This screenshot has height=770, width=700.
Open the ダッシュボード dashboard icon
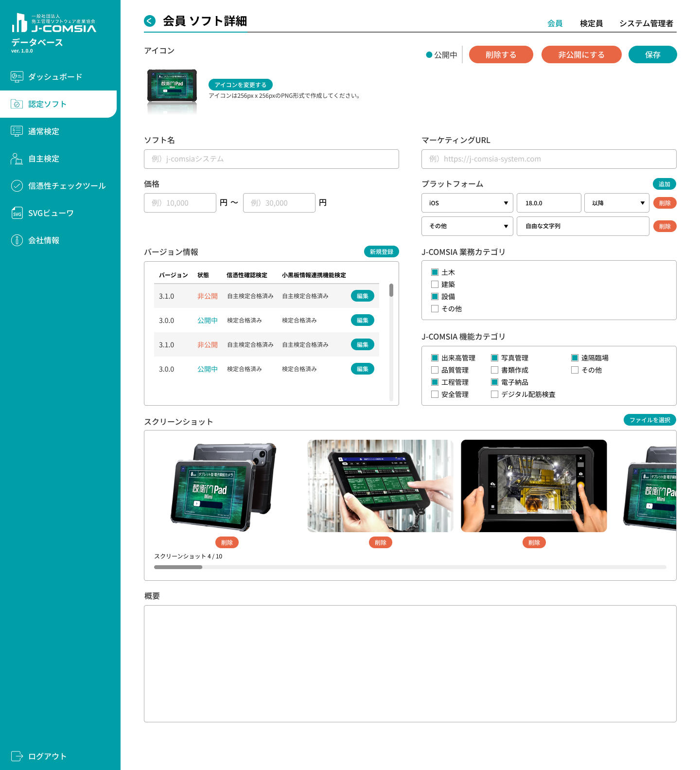[x=17, y=77]
